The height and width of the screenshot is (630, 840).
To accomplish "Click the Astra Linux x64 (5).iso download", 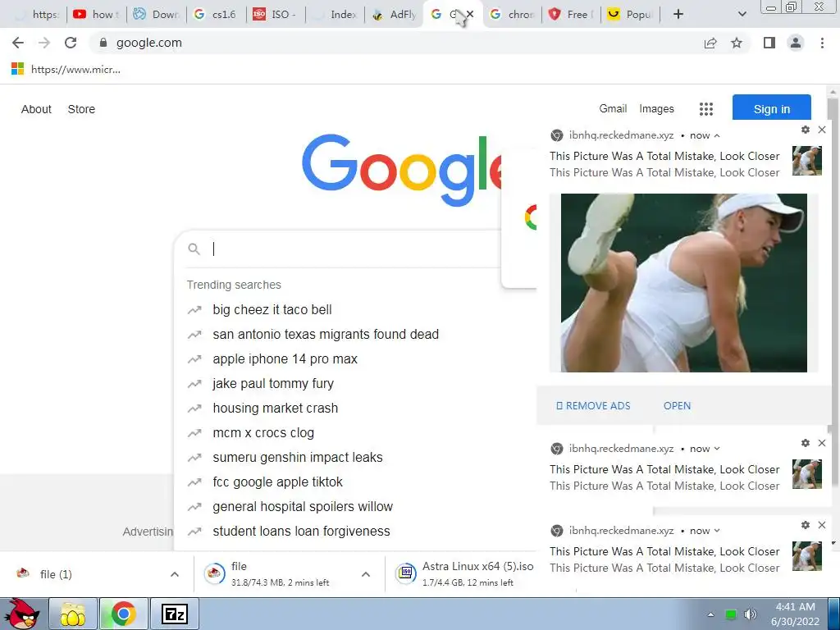I will [464, 573].
